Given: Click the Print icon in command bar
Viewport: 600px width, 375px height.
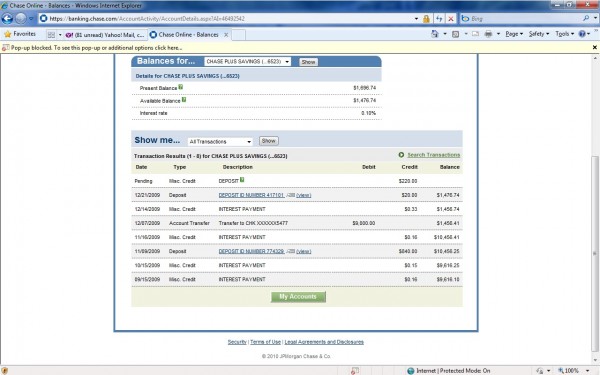Looking at the screenshot, I should (488, 34).
